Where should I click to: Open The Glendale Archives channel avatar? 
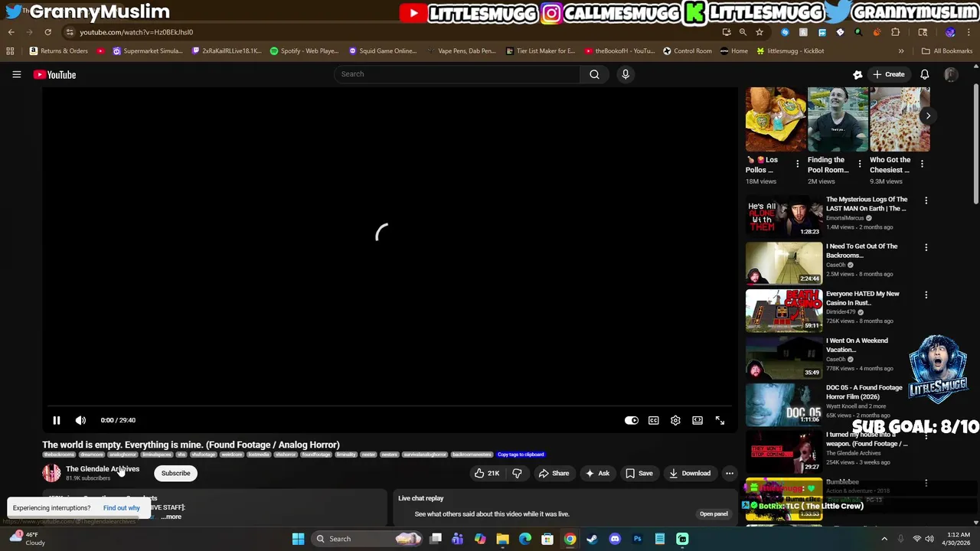(51, 473)
